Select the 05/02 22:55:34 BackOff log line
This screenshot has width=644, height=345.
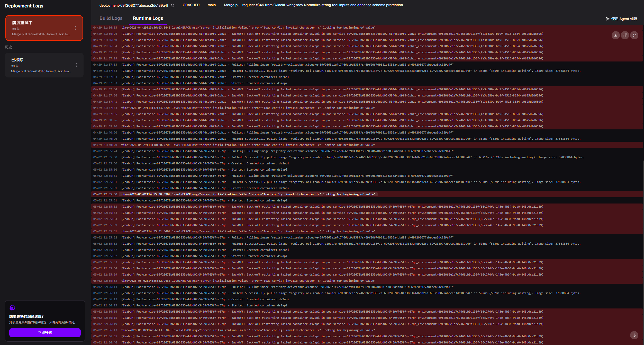tap(367, 219)
